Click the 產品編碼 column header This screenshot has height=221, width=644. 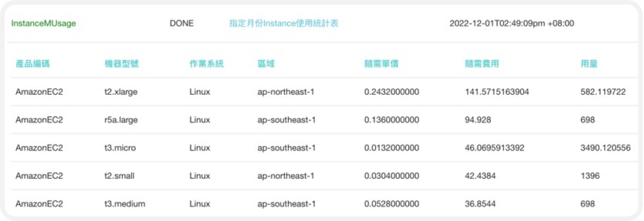(x=32, y=64)
